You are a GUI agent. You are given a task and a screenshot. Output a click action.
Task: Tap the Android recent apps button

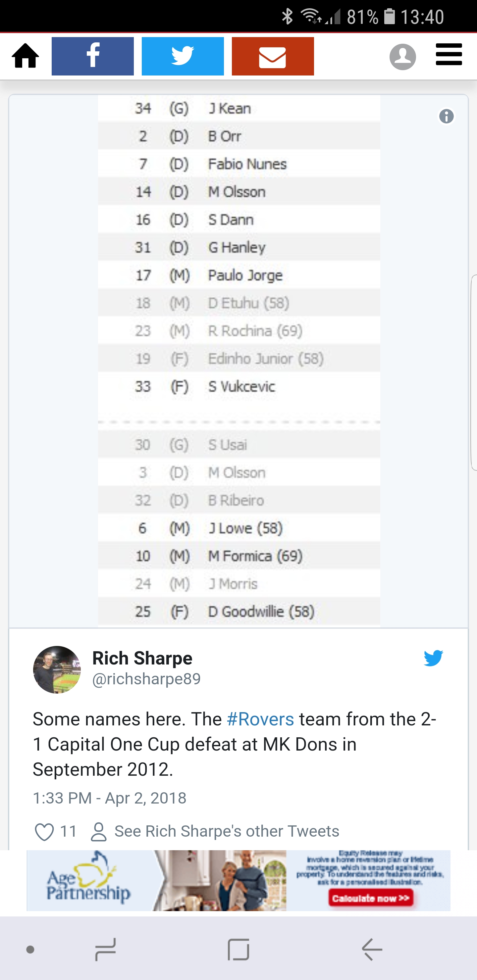(x=105, y=950)
